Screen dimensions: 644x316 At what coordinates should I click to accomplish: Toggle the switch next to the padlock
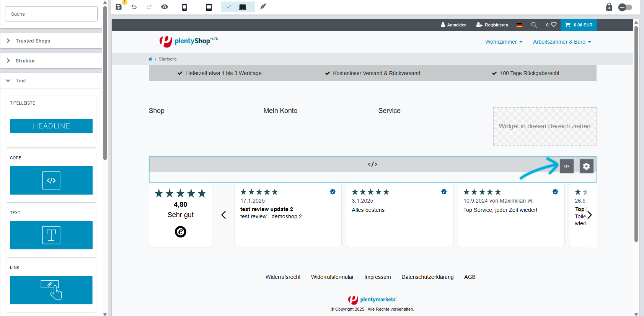pos(625,7)
